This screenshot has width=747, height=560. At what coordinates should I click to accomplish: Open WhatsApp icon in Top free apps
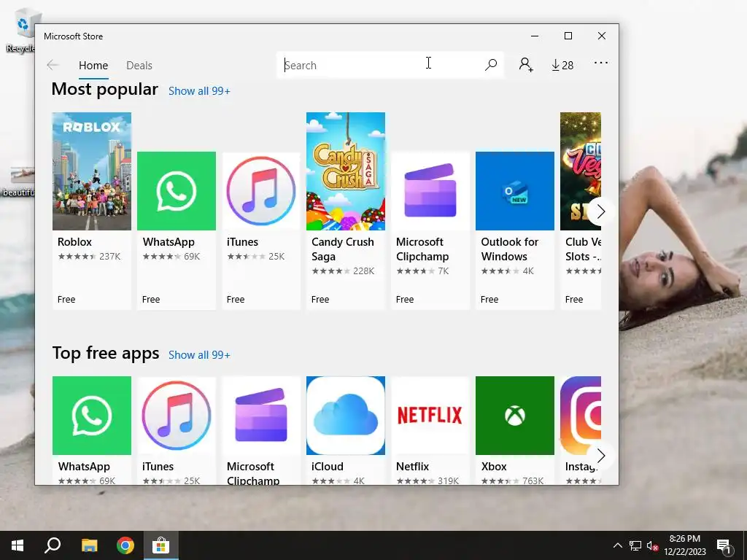[x=91, y=415]
